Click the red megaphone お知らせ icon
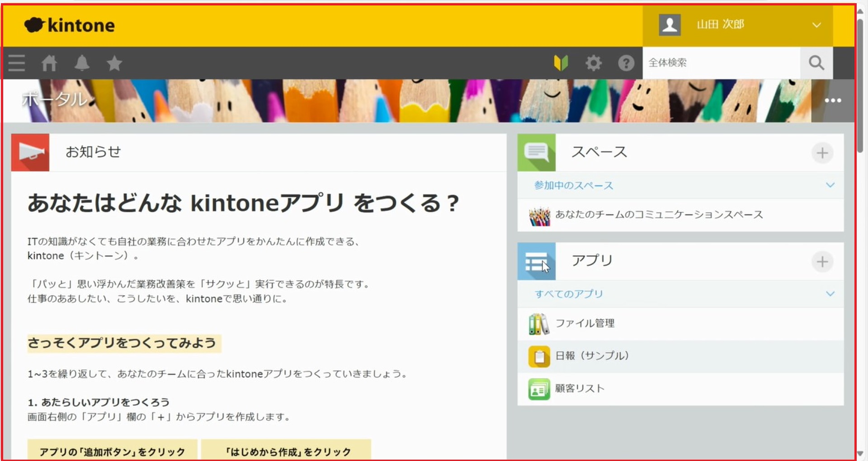The width and height of the screenshot is (868, 461). click(30, 152)
